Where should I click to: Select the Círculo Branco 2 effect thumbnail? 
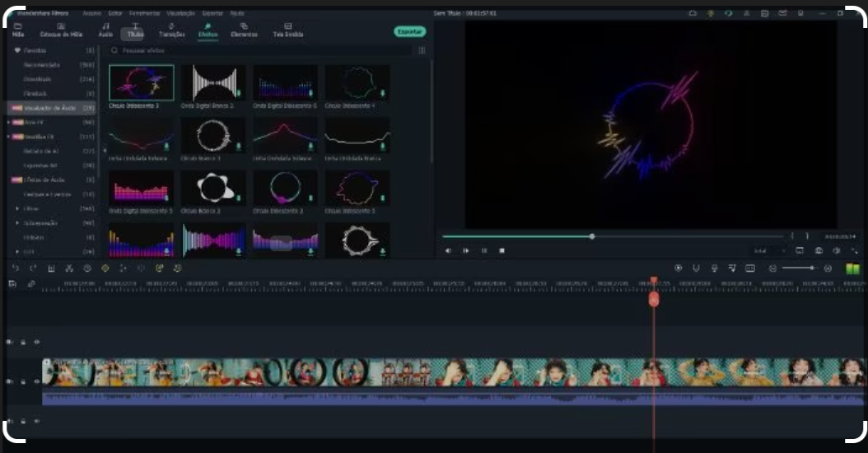pyautogui.click(x=213, y=189)
